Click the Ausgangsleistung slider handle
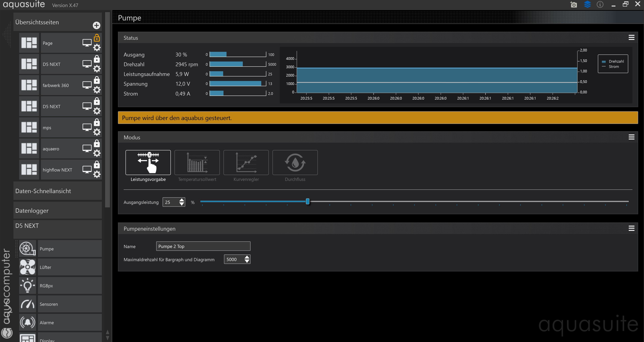The height and width of the screenshot is (342, 644). point(308,201)
